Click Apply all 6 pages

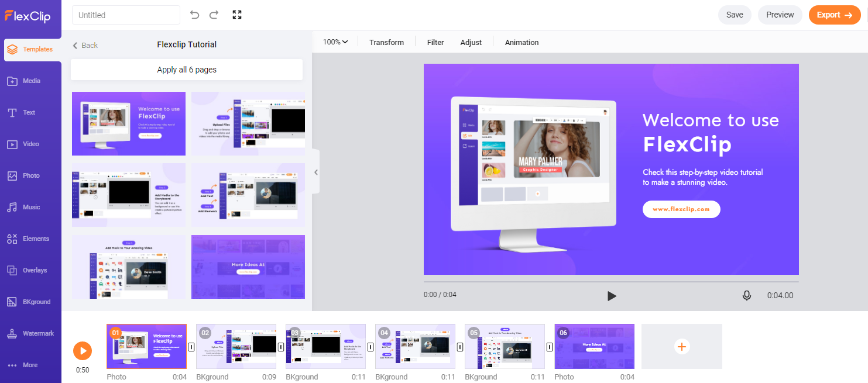(187, 70)
